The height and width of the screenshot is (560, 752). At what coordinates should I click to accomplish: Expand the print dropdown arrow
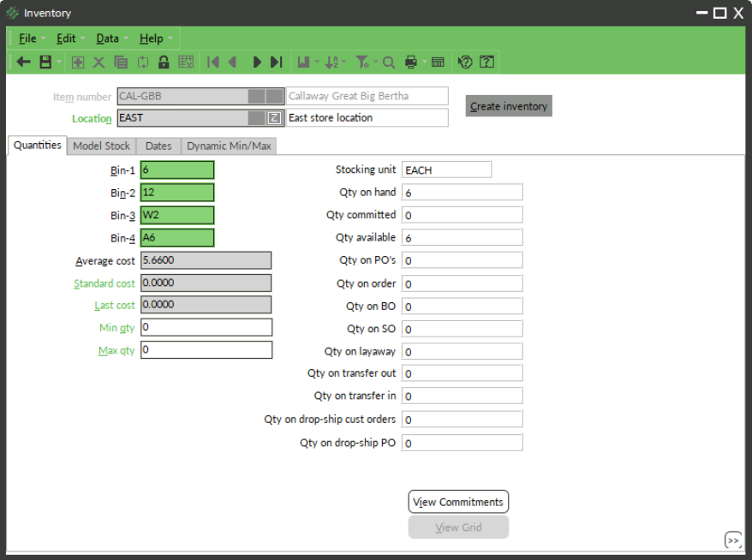point(425,62)
